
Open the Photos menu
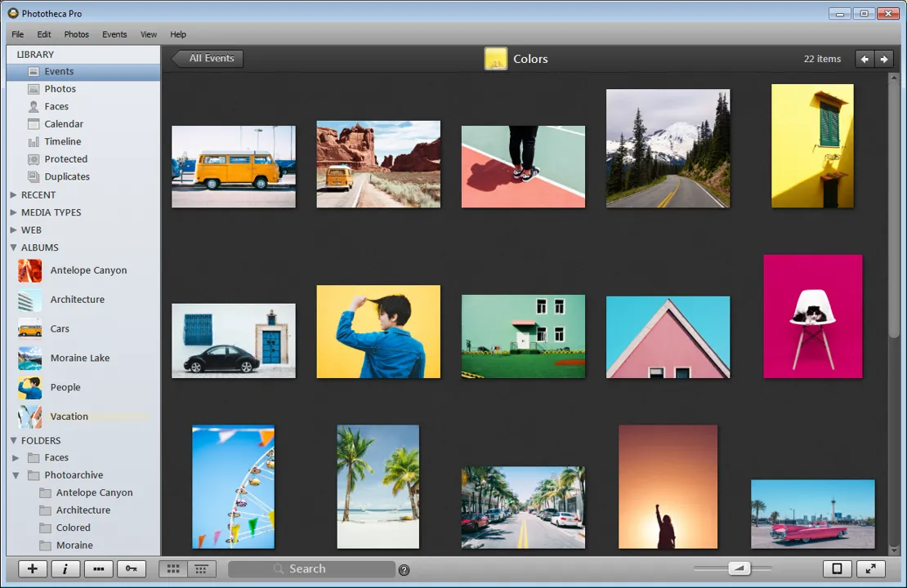[76, 34]
